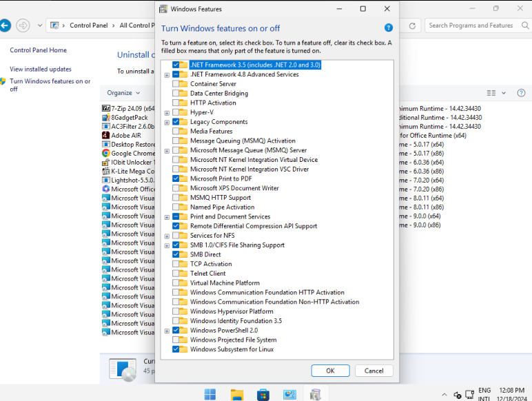Show hidden system tray icons

(x=444, y=395)
